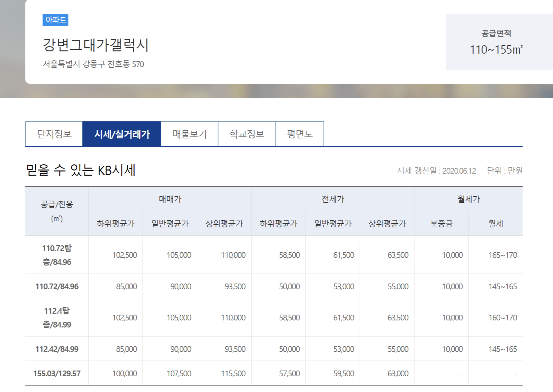Open the 학교정보 tab
This screenshot has height=392, width=553.
click(247, 134)
